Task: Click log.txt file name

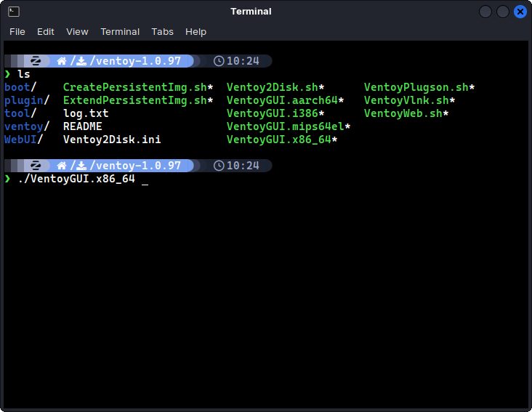Action: [x=86, y=113]
